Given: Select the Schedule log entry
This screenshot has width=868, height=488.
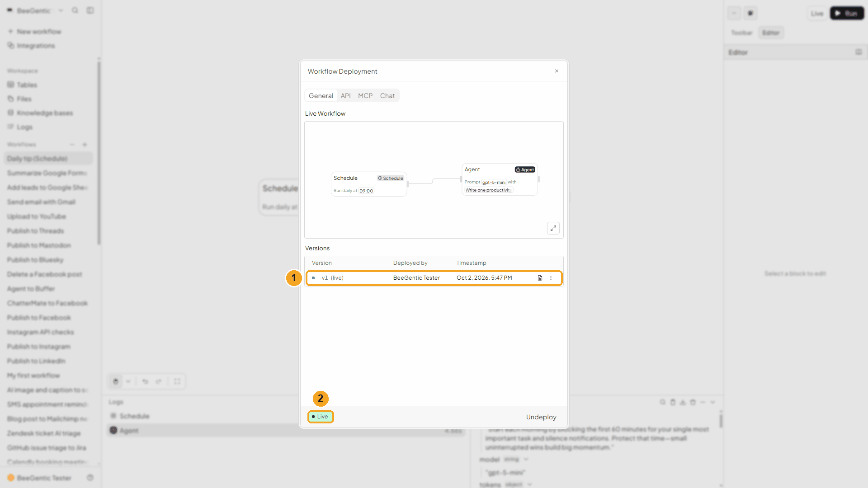Looking at the screenshot, I should click(x=287, y=416).
